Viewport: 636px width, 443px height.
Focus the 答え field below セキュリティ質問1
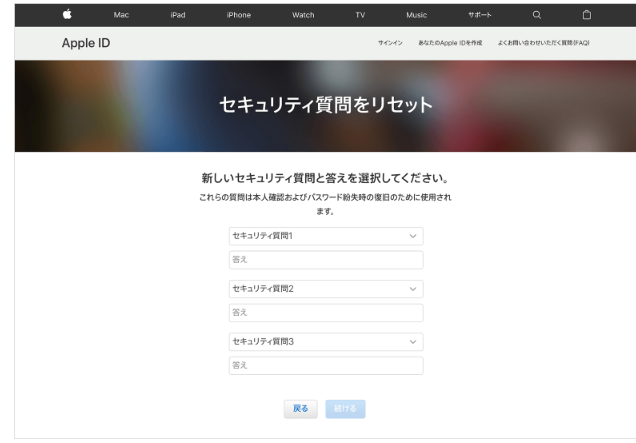coord(326,260)
